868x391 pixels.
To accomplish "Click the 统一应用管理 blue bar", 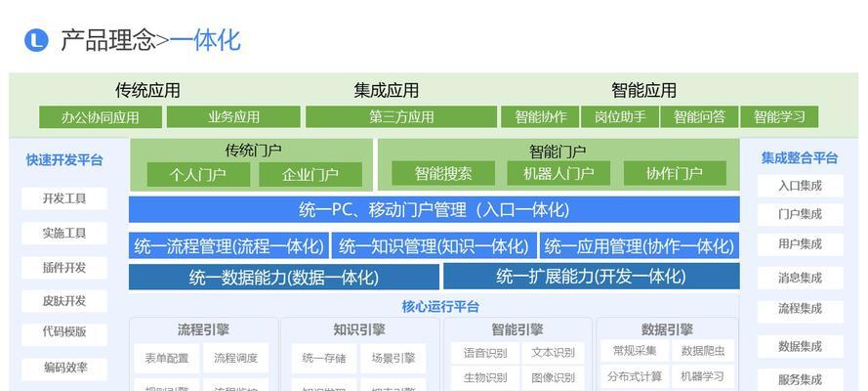I will (x=640, y=246).
